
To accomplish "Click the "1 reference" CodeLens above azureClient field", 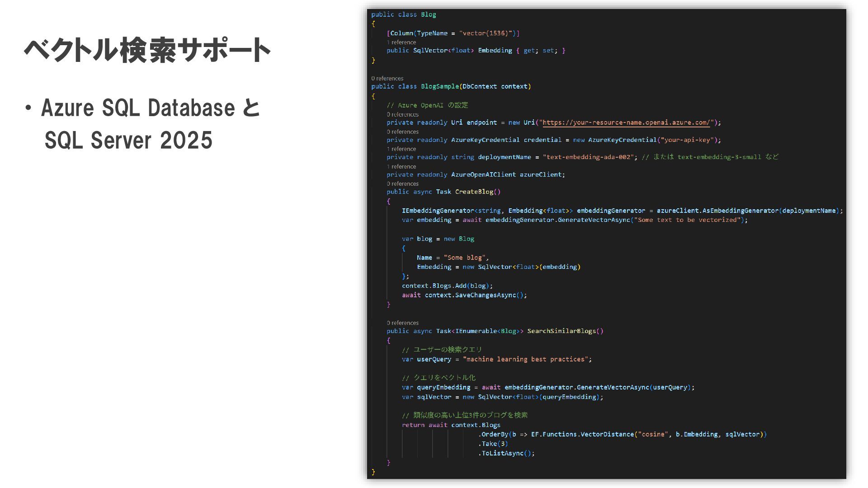I will [x=401, y=166].
